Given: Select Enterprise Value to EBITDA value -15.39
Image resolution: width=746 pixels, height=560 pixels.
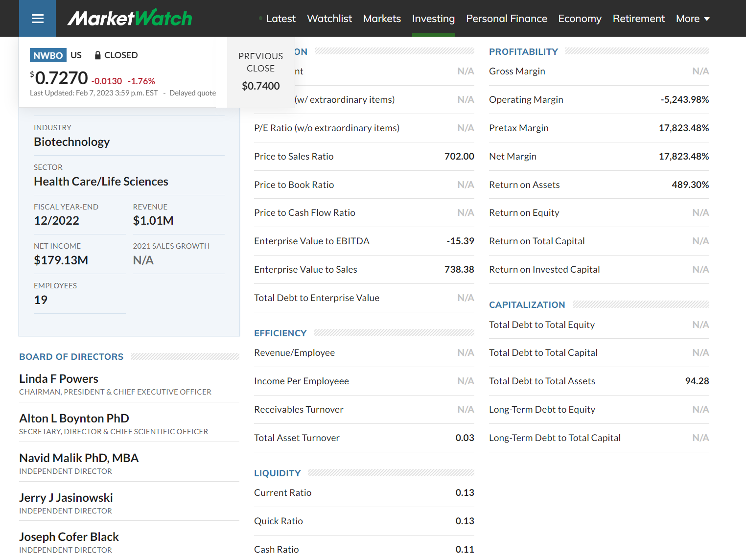Looking at the screenshot, I should (460, 241).
